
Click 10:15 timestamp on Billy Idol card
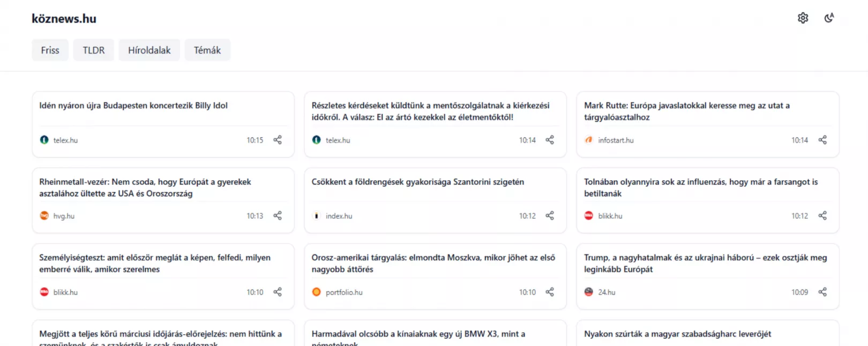(255, 140)
